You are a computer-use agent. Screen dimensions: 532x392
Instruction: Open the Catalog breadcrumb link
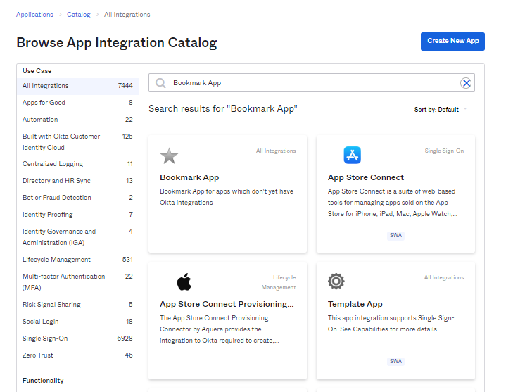pos(78,15)
